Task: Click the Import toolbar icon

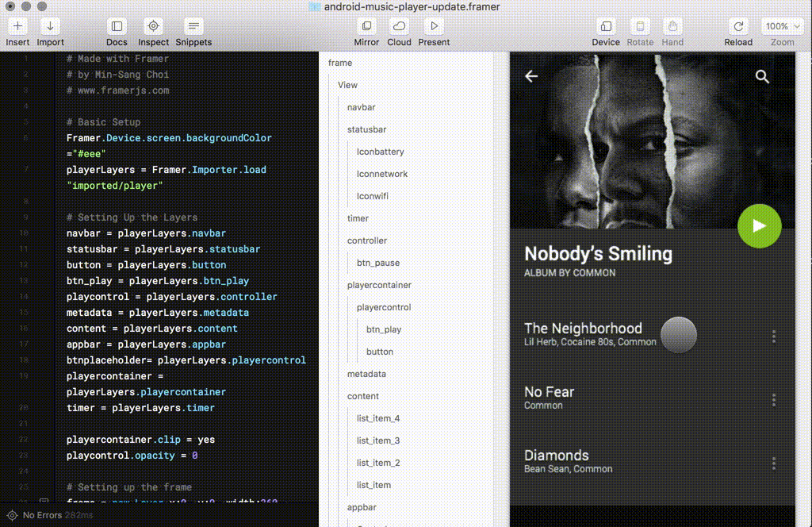Action: [50, 26]
